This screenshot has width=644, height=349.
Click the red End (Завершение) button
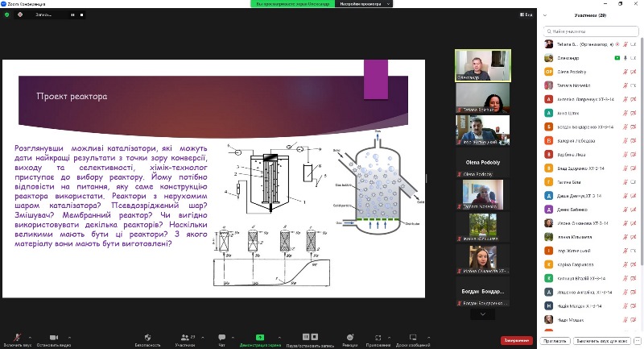click(x=516, y=340)
